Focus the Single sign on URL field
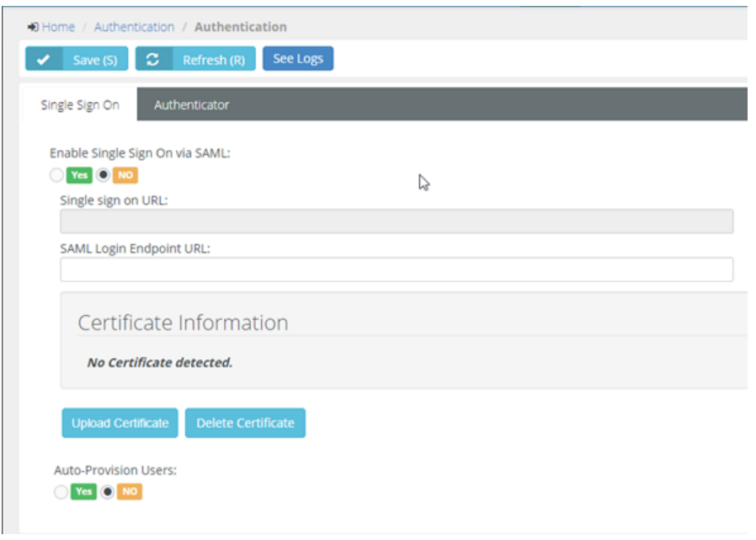Image resolution: width=756 pixels, height=540 pixels. click(397, 222)
